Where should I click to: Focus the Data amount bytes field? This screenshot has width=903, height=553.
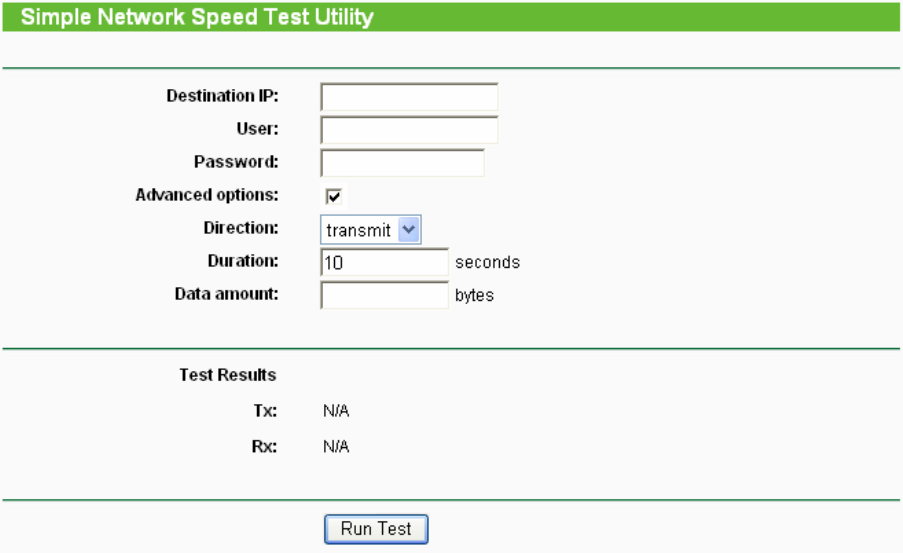[x=384, y=295]
